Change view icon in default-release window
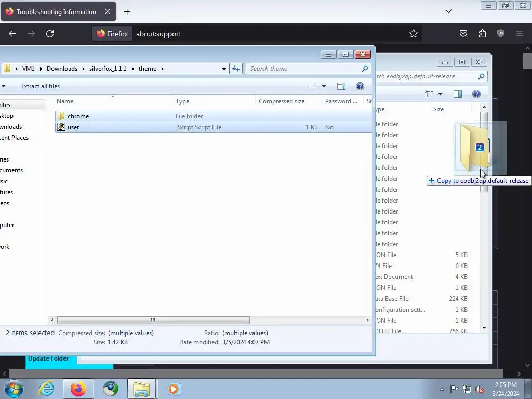Image resolution: width=532 pixels, height=399 pixels. (429, 94)
